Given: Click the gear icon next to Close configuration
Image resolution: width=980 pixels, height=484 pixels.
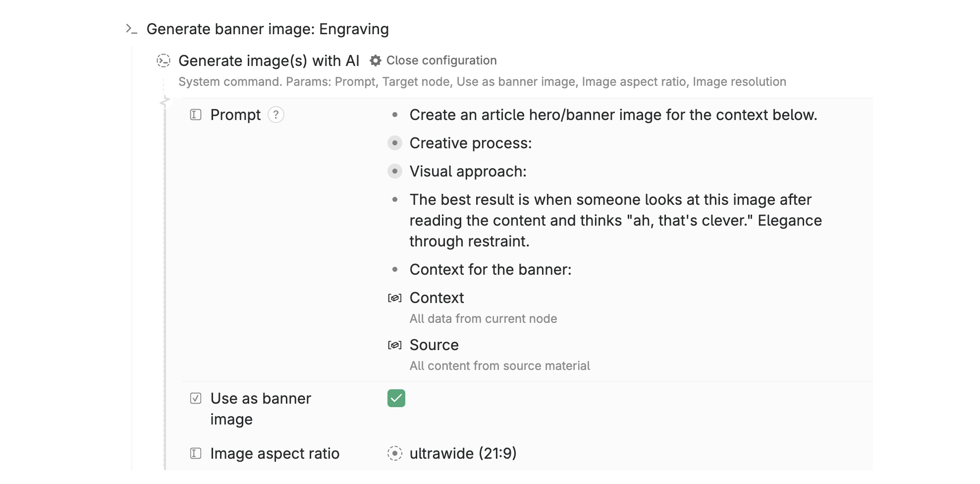Looking at the screenshot, I should [x=376, y=60].
